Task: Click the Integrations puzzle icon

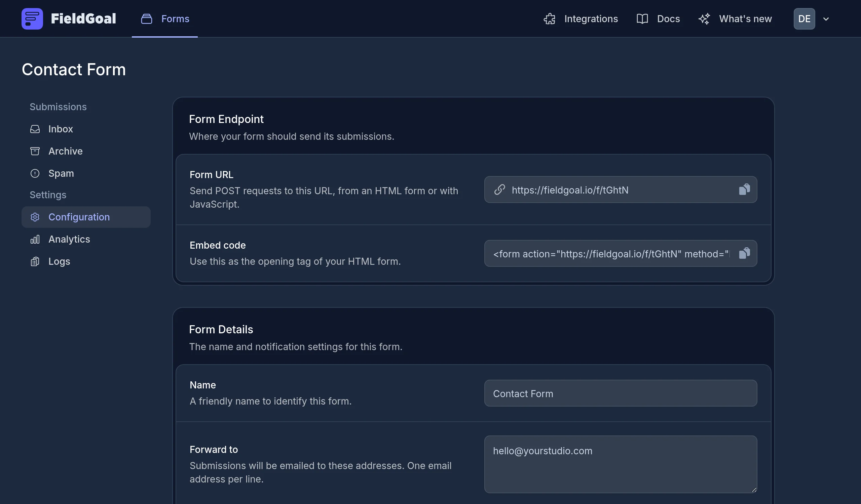Action: (550, 19)
